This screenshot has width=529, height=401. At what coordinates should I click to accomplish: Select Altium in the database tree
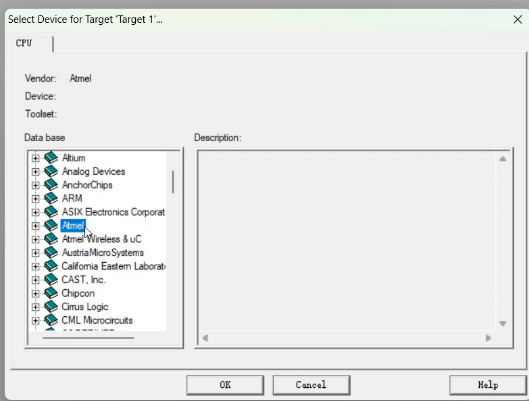[74, 158]
